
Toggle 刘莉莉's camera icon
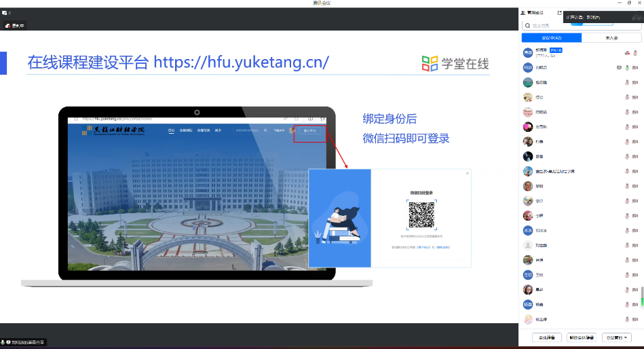(x=635, y=68)
